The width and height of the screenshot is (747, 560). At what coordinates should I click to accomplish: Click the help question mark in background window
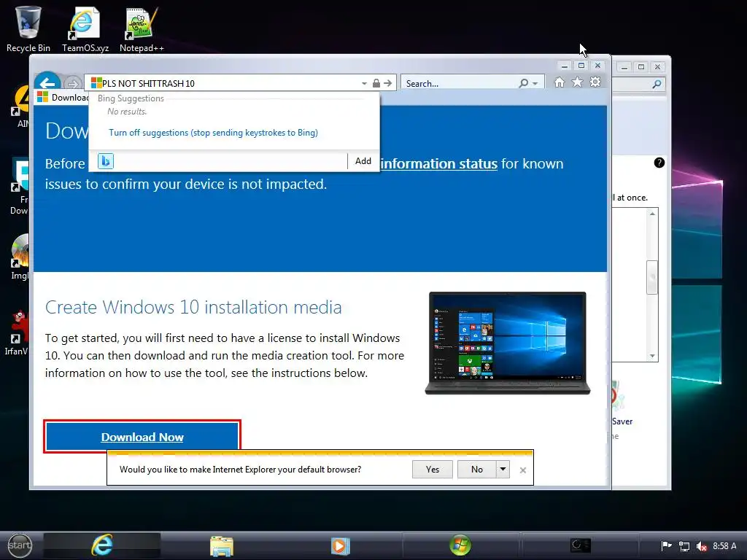(x=659, y=163)
